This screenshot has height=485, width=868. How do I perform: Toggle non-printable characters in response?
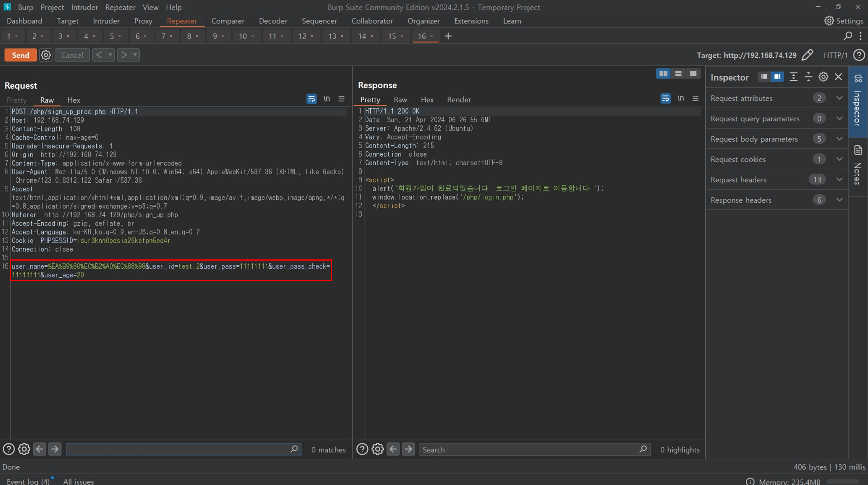click(x=681, y=98)
